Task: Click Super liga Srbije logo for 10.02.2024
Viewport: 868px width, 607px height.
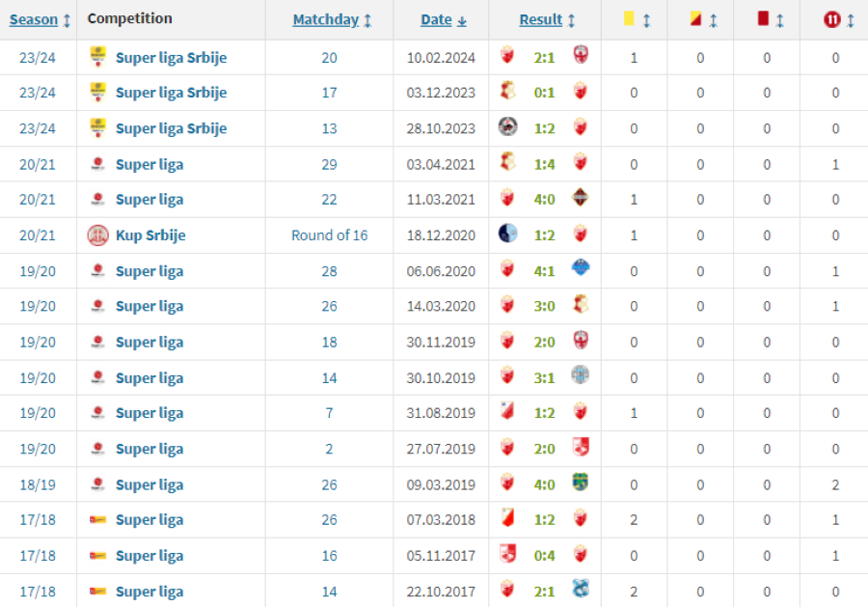Action: (x=98, y=57)
